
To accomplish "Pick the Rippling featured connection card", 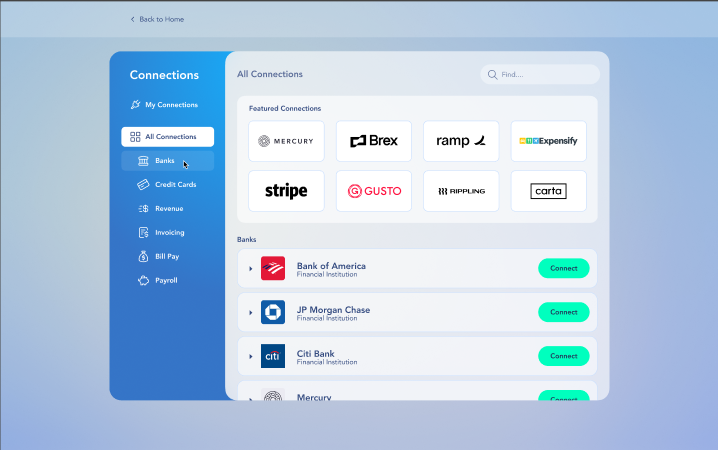I will point(461,191).
